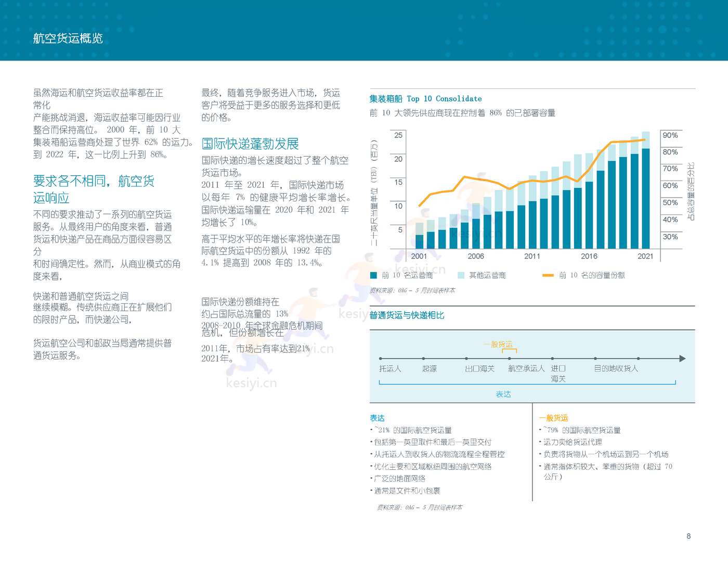Screen dimensions: 728x563
Task: Select the bullet 广泛的地面网络
Action: tap(398, 479)
